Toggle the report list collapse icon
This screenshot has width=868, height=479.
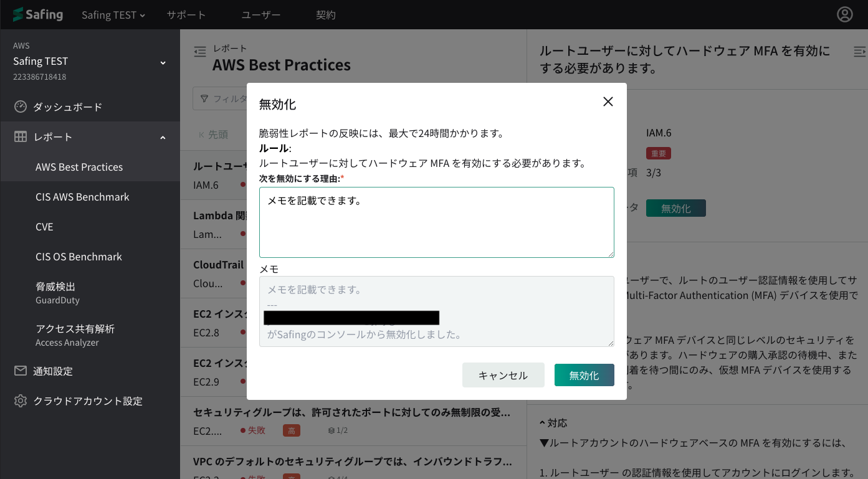200,52
